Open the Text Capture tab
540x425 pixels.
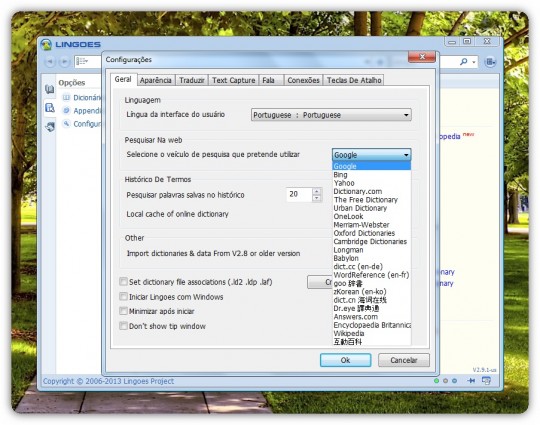point(233,80)
